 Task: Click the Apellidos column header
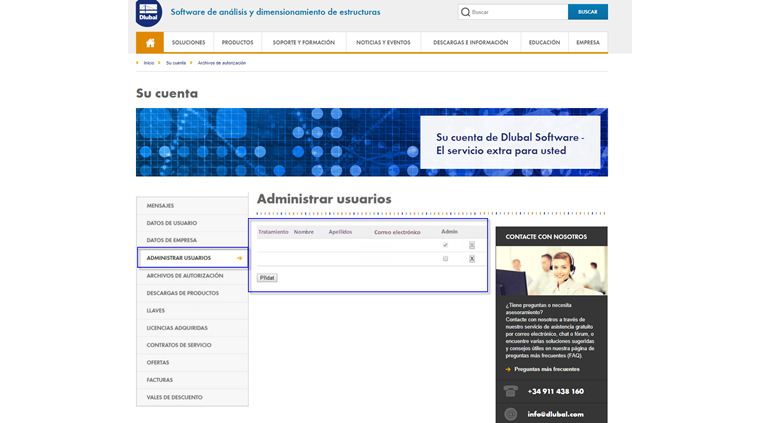pos(340,232)
